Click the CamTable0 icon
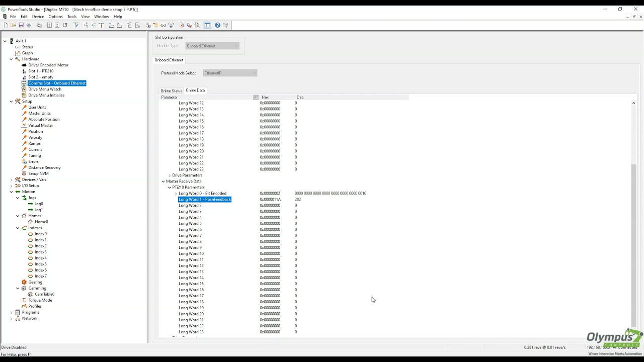This screenshot has width=644, height=362. click(30, 295)
